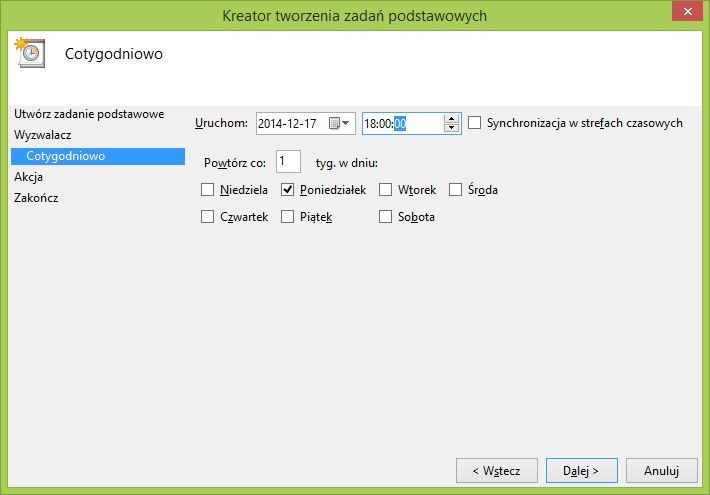
Task: Click the task scheduler clock icon
Action: (x=30, y=53)
